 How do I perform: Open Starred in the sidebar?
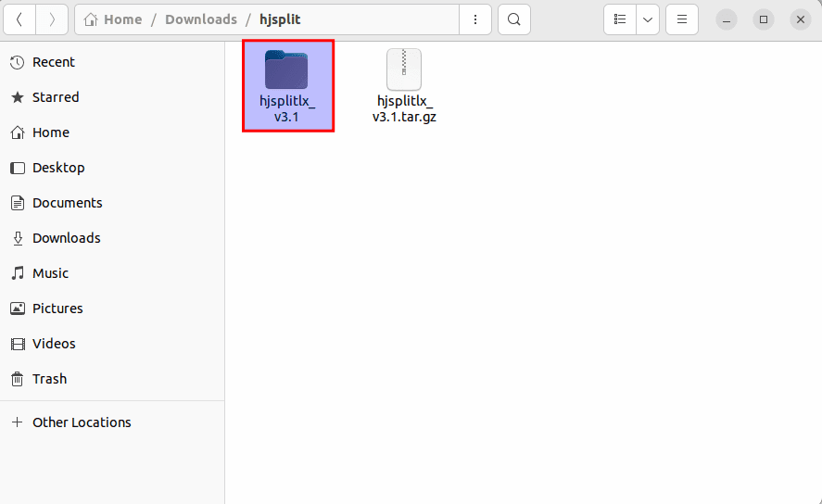pyautogui.click(x=112, y=97)
